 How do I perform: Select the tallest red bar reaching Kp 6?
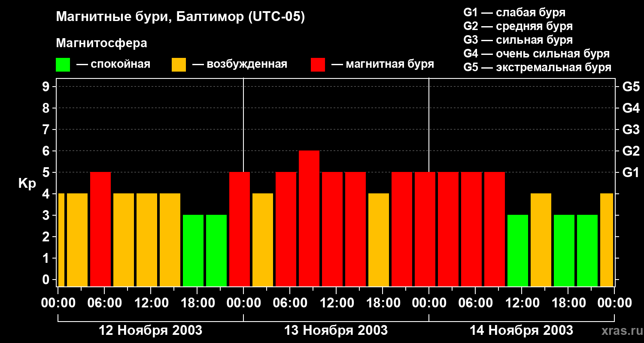coord(309,218)
